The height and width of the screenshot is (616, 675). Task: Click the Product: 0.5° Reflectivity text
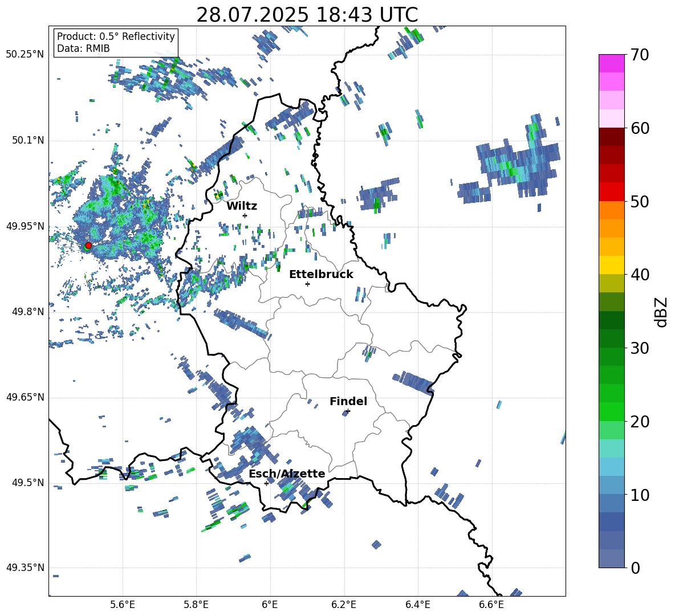[x=116, y=36]
